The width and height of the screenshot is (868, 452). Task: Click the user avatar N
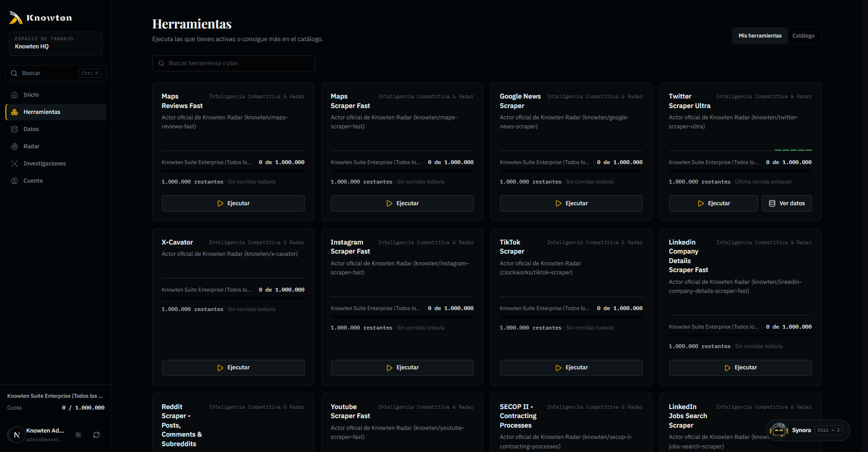pyautogui.click(x=17, y=435)
